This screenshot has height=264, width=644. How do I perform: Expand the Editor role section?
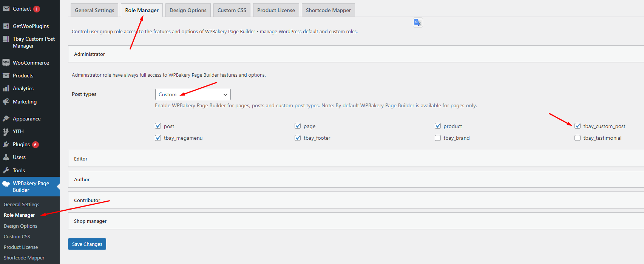tap(356, 159)
